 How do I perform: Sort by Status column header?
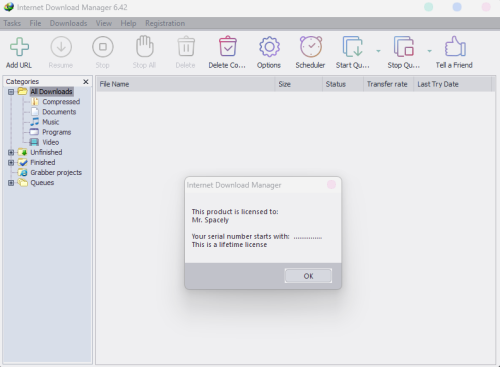pos(343,84)
